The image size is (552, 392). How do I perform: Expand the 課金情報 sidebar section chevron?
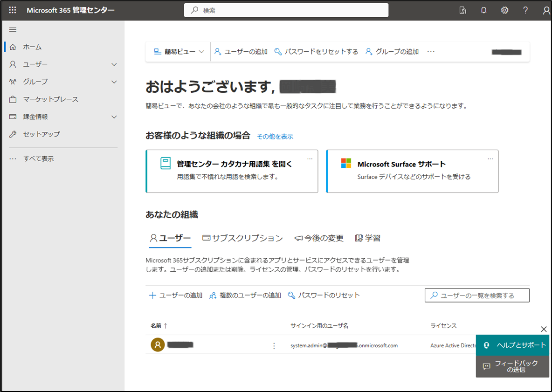(x=114, y=117)
